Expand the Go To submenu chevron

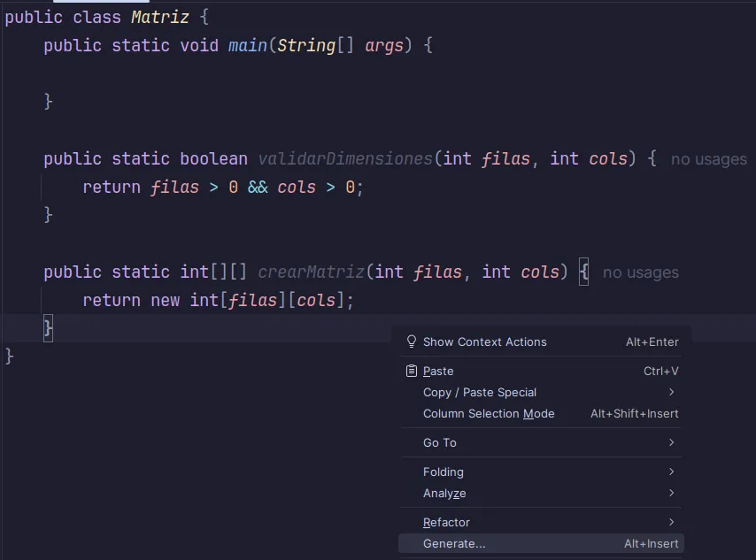pos(671,442)
